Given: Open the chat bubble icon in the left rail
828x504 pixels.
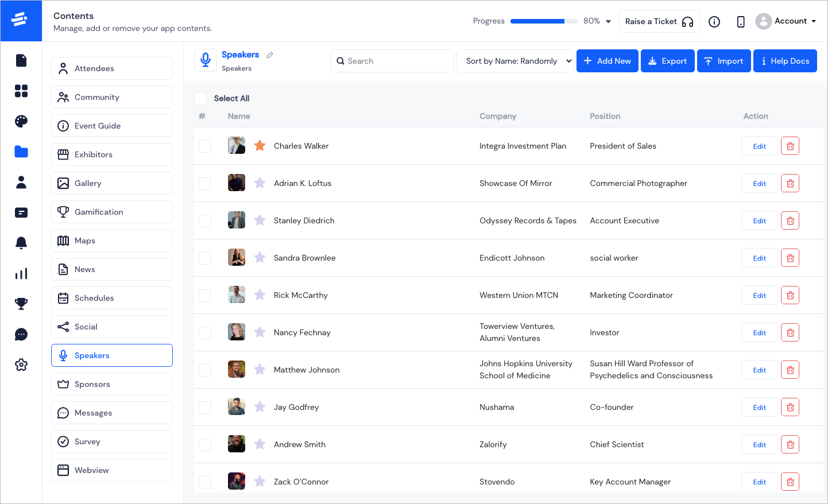Looking at the screenshot, I should point(21,334).
